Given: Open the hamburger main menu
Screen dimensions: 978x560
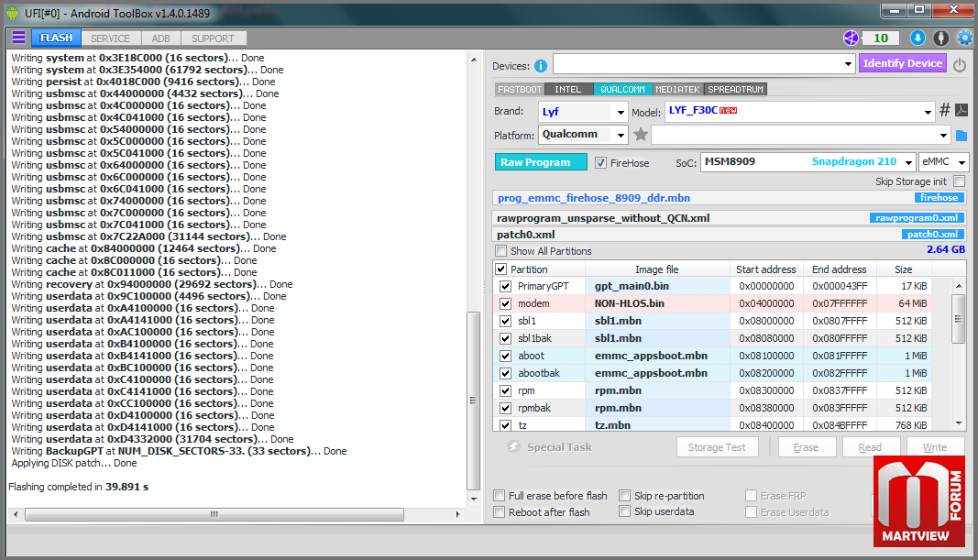Looking at the screenshot, I should [x=18, y=38].
